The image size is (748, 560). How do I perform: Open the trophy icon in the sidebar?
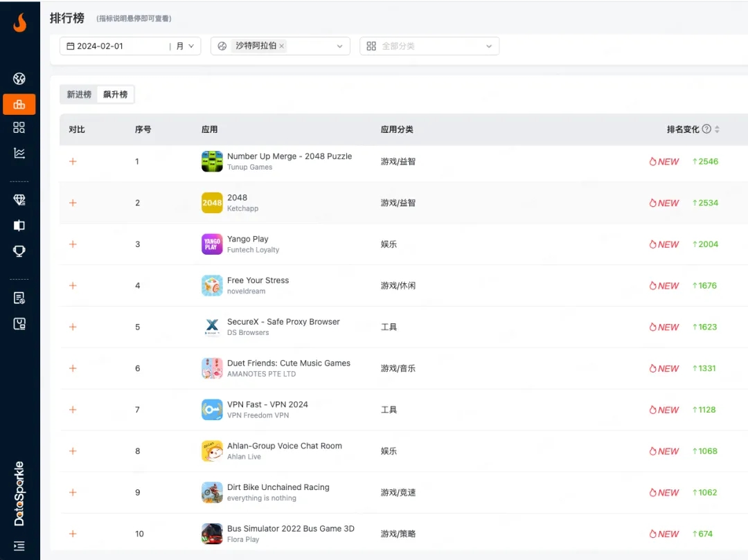[19, 251]
